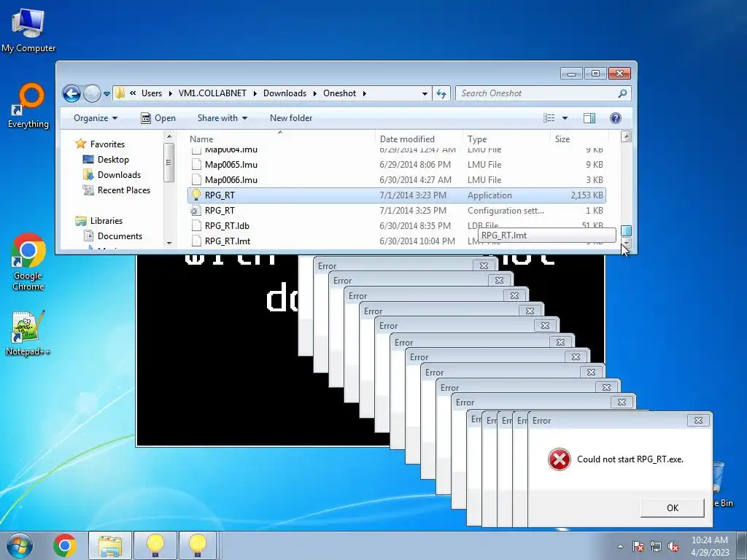Open previous locations address dropdown
This screenshot has width=747, height=560.
425,94
